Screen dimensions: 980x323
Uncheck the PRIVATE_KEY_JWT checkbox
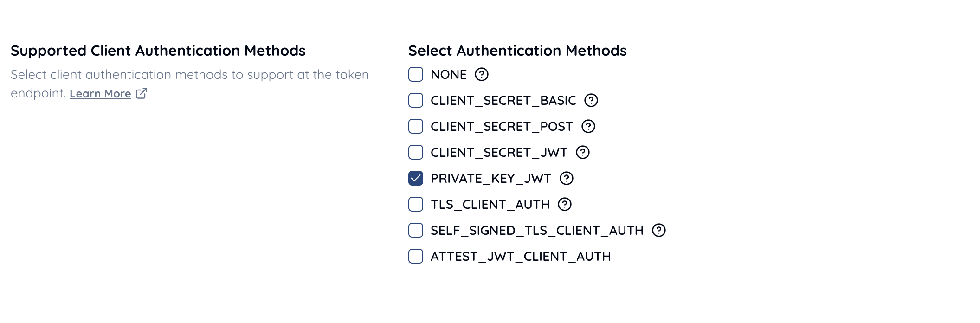416,178
